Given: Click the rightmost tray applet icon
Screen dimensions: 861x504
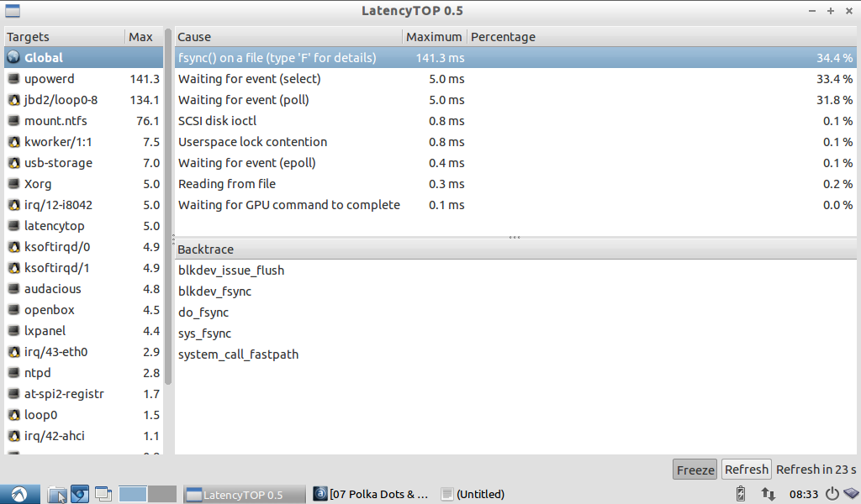Looking at the screenshot, I should (x=851, y=494).
